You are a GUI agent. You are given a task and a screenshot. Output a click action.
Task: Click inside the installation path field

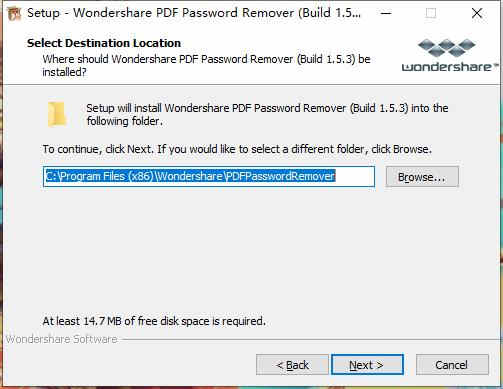point(209,176)
